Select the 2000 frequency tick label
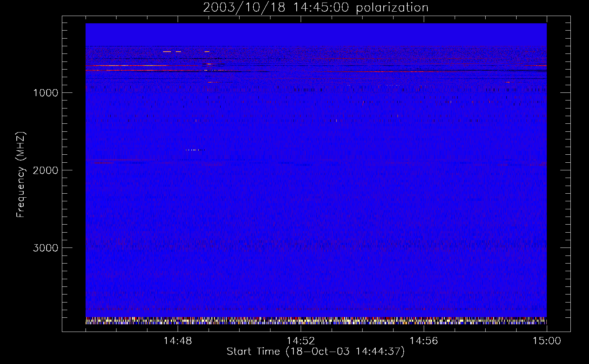The height and width of the screenshot is (364, 589). pyautogui.click(x=46, y=170)
